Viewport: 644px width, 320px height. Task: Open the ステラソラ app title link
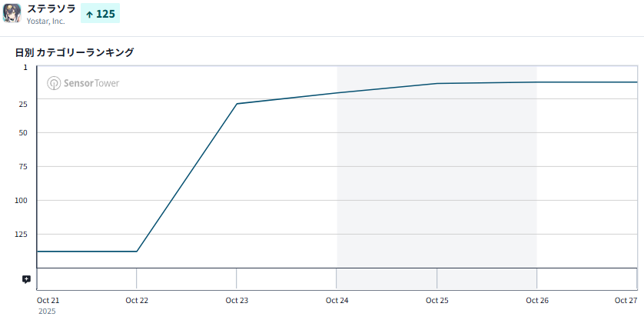pos(51,8)
